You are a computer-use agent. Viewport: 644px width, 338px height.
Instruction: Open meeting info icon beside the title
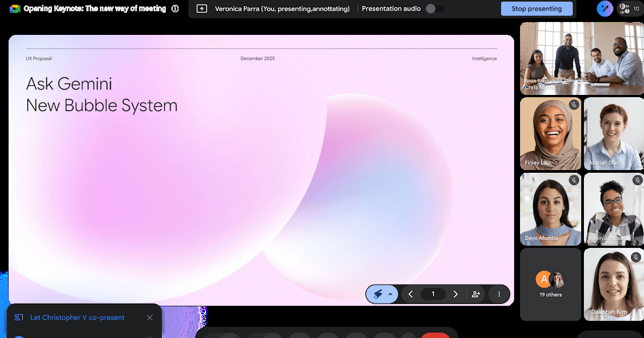click(175, 9)
